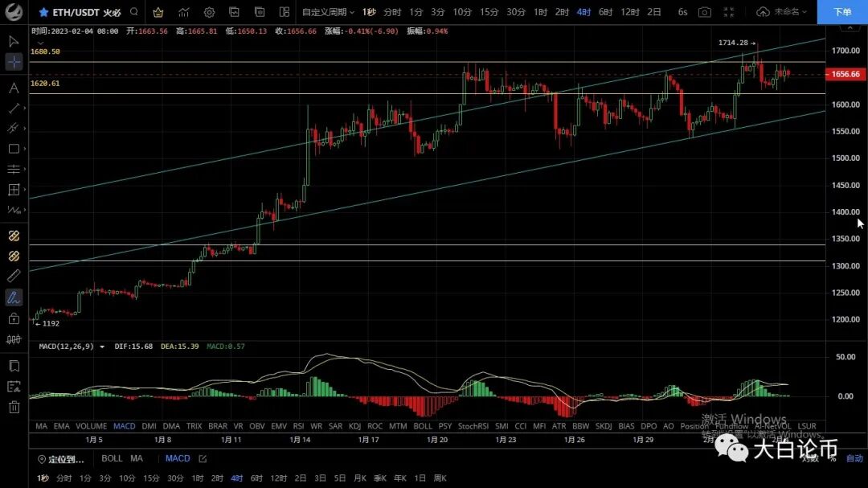Toggle the drawing lock icon
This screenshot has height=488, width=868.
14,318
